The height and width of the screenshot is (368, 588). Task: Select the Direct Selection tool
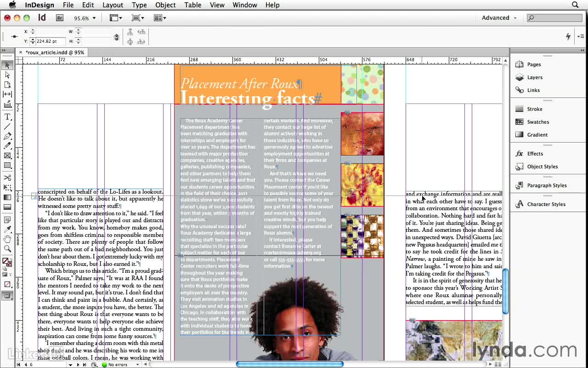click(7, 75)
